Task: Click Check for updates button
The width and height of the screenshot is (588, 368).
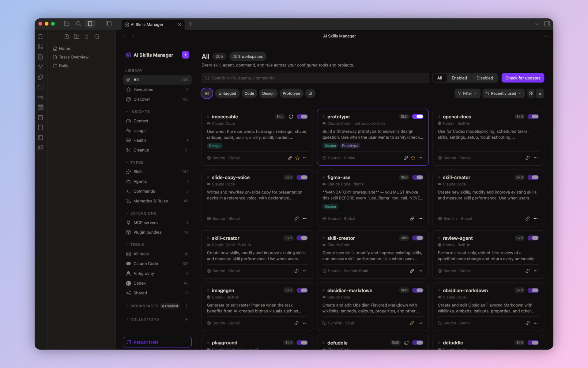Action: tap(523, 78)
